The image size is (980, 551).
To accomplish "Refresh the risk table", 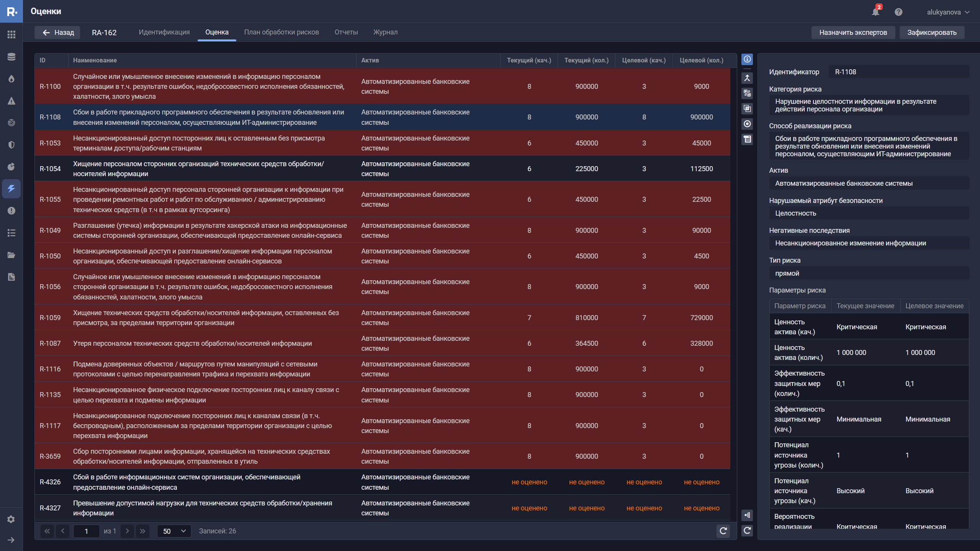I will tap(723, 531).
